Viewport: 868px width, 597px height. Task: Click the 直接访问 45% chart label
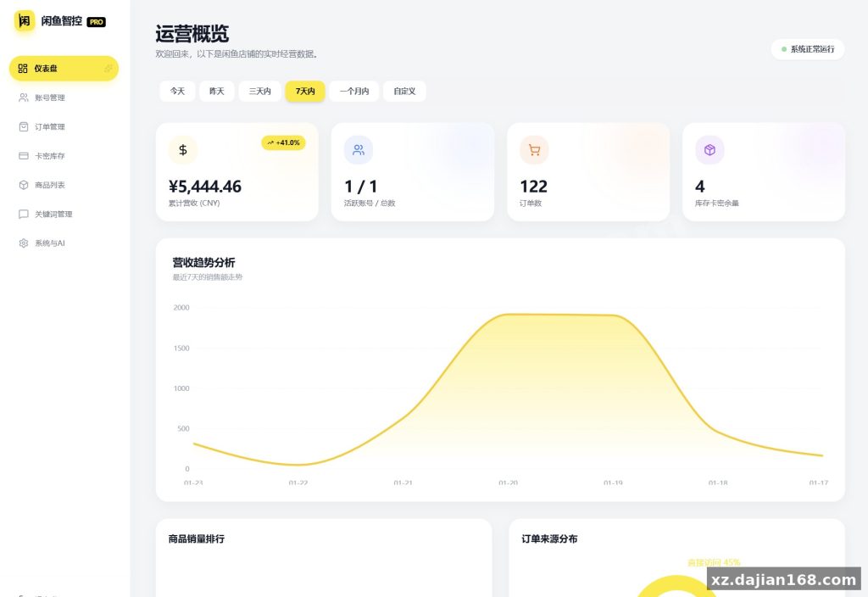[714, 563]
